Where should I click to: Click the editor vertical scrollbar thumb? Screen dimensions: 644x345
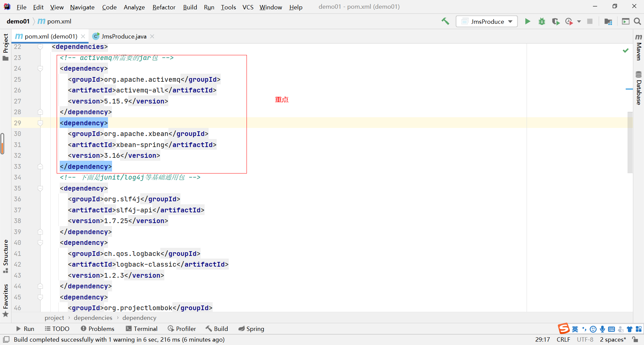pos(630,142)
